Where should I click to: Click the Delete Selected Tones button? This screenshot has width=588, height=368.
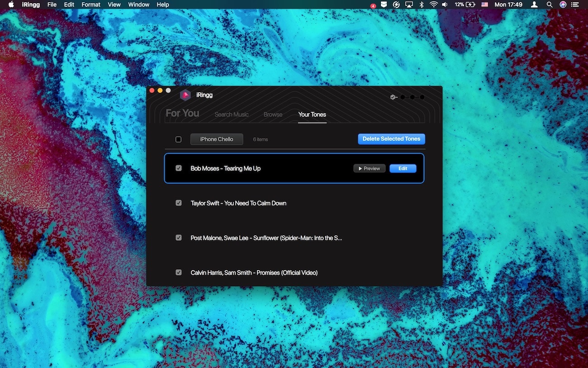coord(391,139)
